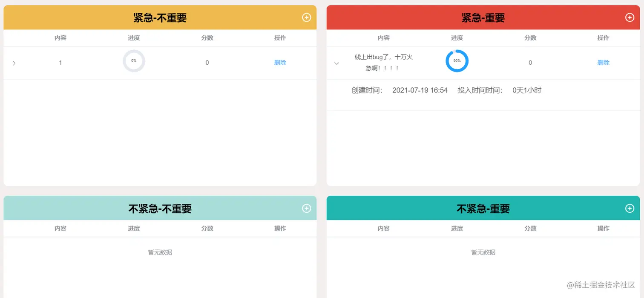Delete the 线上出bug了 task
Viewport: 644px width, 298px height.
pos(603,63)
